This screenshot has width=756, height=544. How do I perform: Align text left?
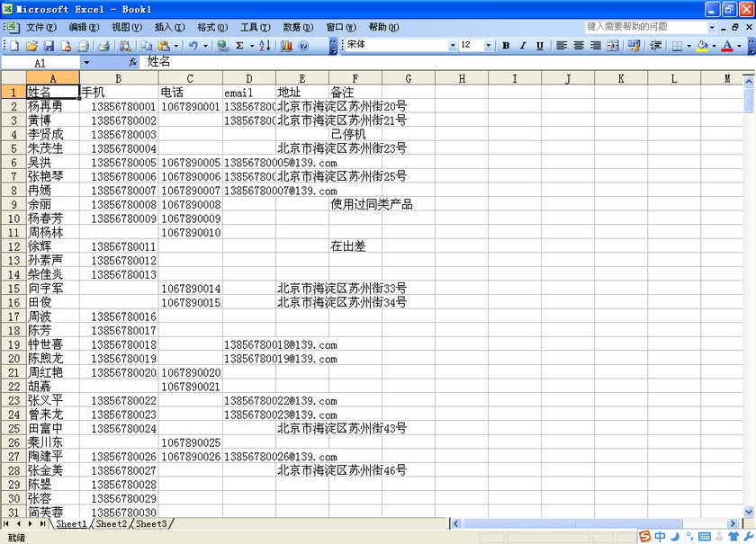(x=562, y=45)
